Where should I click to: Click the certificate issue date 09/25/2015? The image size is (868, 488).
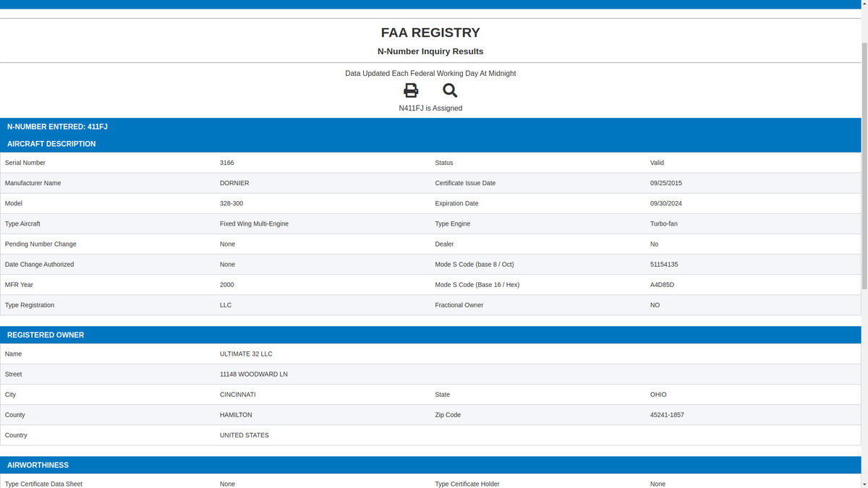pyautogui.click(x=666, y=183)
